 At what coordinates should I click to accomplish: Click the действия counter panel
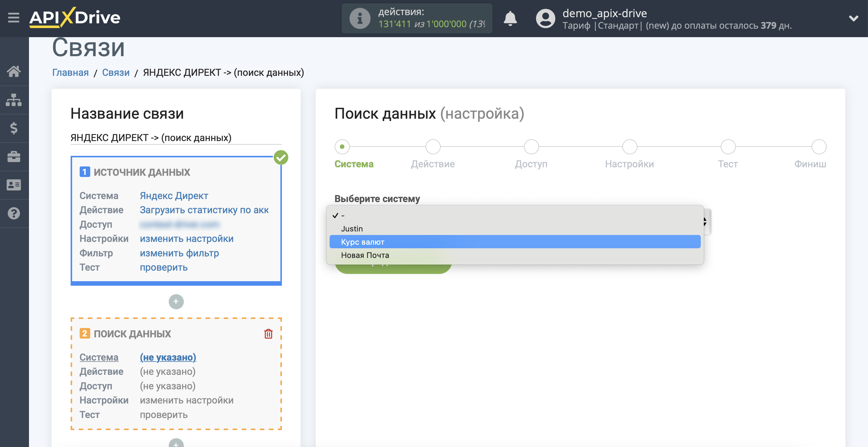417,18
